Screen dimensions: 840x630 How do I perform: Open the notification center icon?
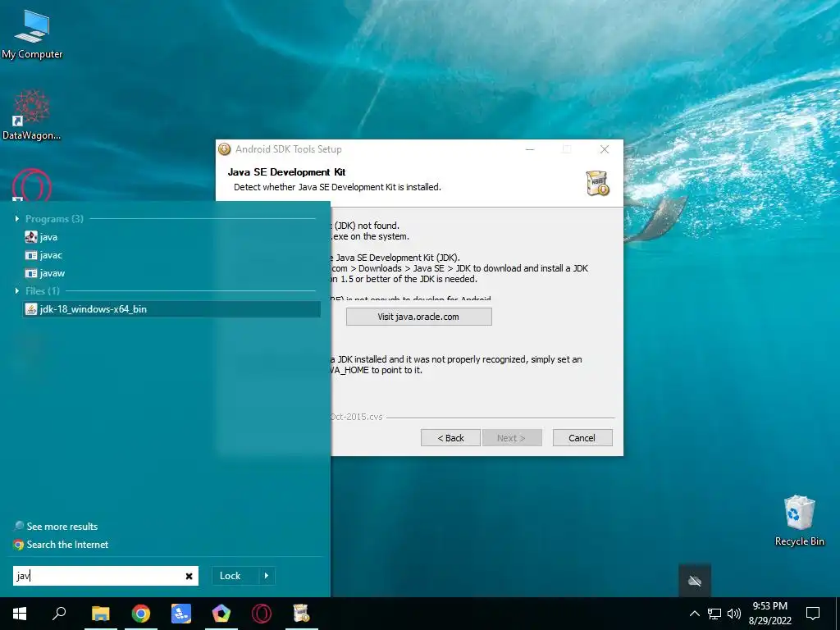[x=813, y=614]
